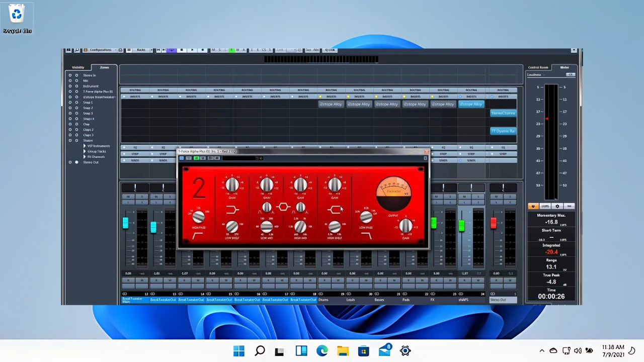644x362 pixels.
Task: Click the Abs button in toolbar
Action: 316,50
